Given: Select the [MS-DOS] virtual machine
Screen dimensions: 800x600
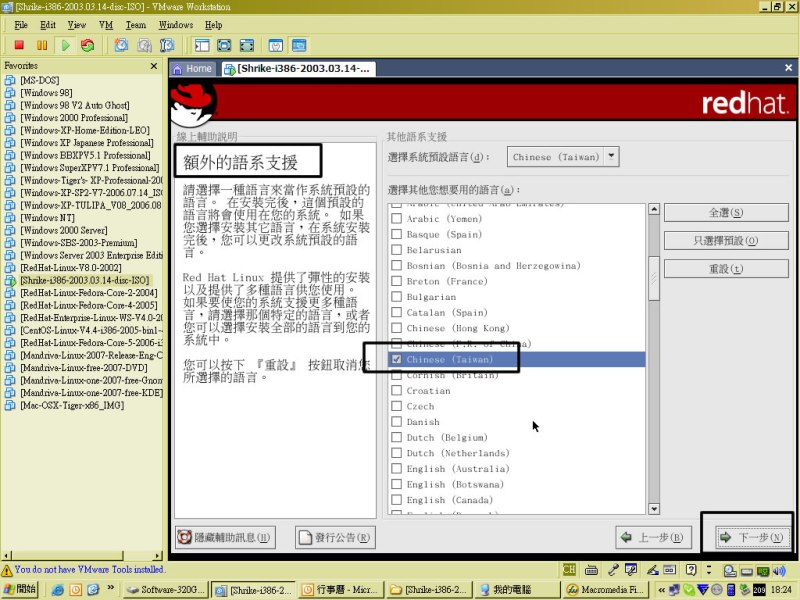Looking at the screenshot, I should (39, 80).
